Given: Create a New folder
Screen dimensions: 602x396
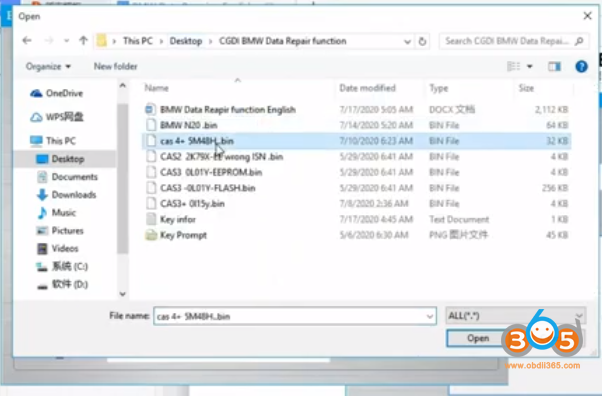Looking at the screenshot, I should 116,66.
